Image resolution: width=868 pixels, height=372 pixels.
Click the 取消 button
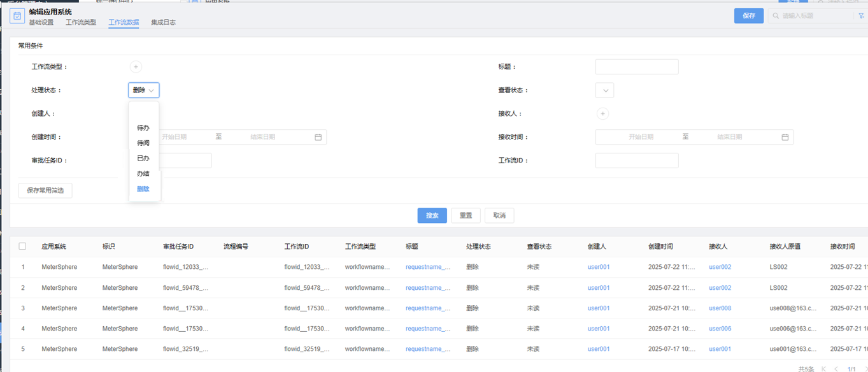pyautogui.click(x=499, y=215)
